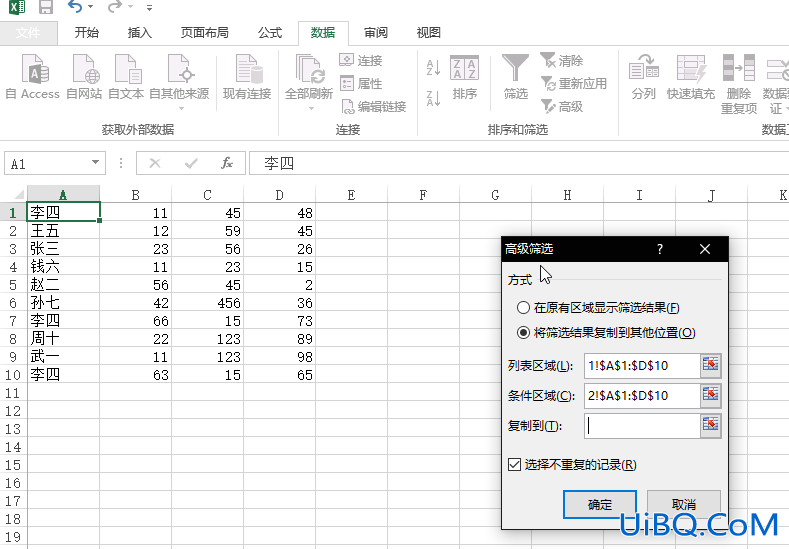789x549 pixels.
Task: Import data From Access
Action: pos(33,77)
